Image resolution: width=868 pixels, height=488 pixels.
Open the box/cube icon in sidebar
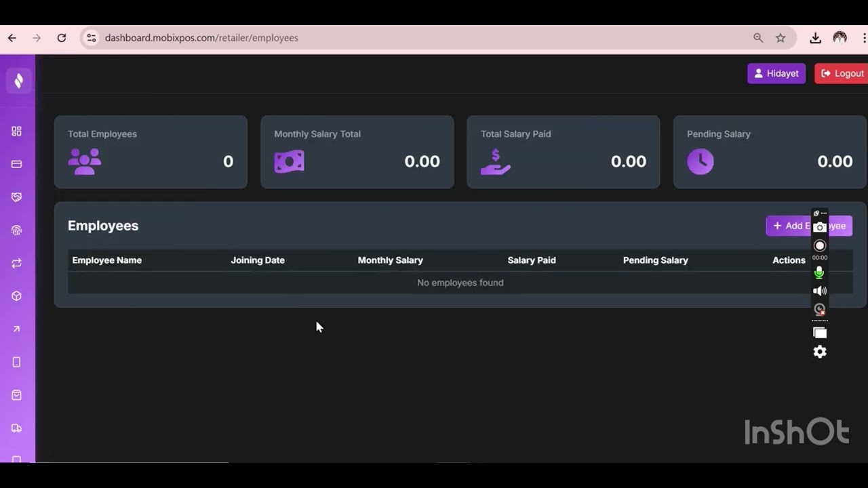point(17,296)
